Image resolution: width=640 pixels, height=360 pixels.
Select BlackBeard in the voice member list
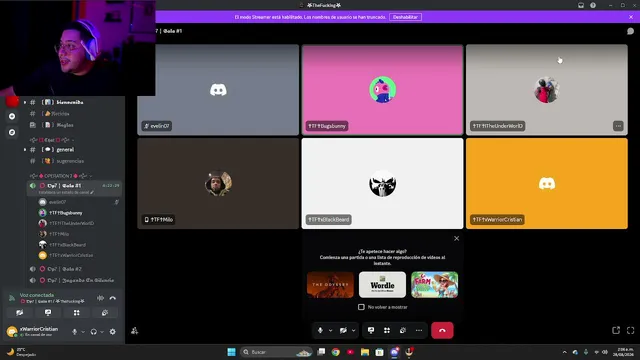[78, 244]
